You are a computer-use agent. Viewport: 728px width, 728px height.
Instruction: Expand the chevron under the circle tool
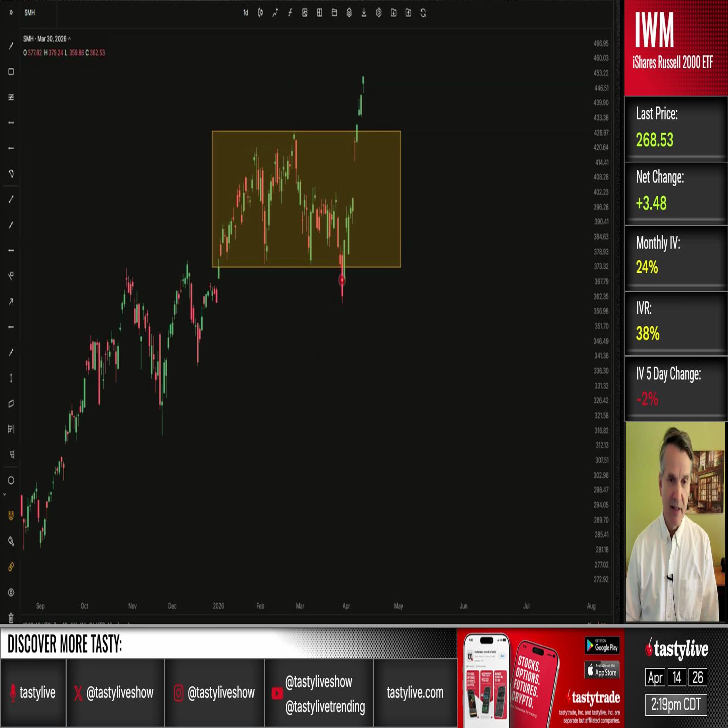pyautogui.click(x=5, y=494)
